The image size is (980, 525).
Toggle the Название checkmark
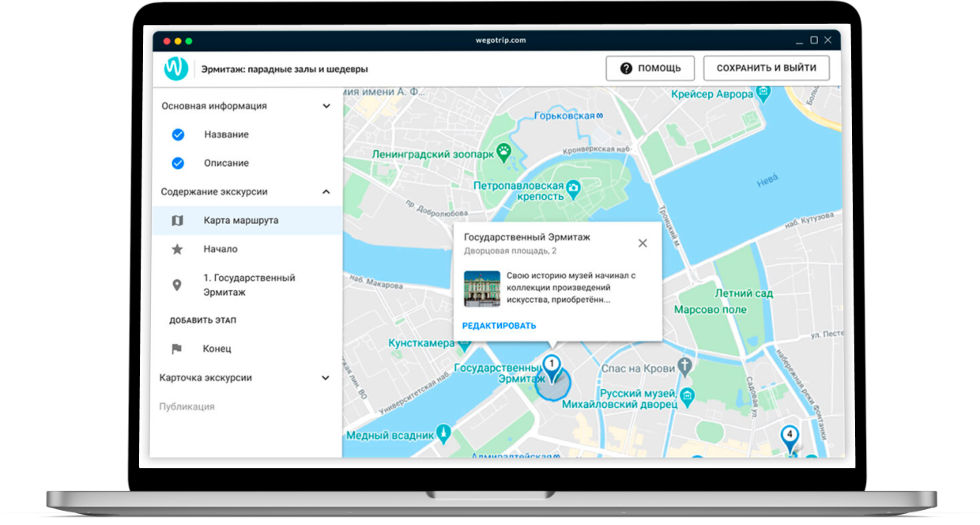178,134
